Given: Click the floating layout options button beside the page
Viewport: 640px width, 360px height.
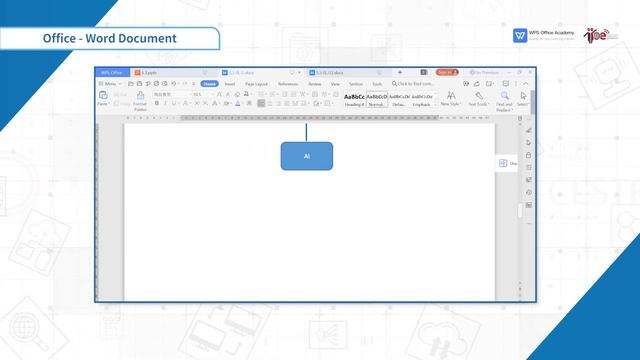Looking at the screenshot, I should 506,163.
